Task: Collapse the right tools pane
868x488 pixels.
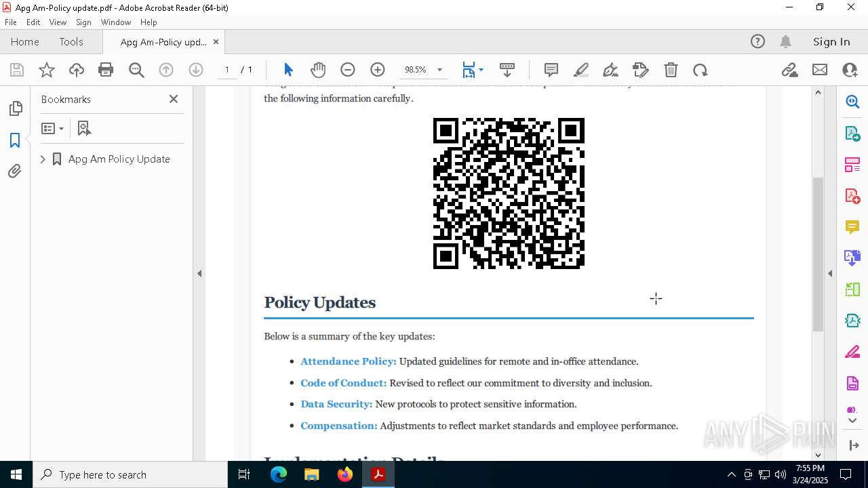Action: [x=830, y=274]
